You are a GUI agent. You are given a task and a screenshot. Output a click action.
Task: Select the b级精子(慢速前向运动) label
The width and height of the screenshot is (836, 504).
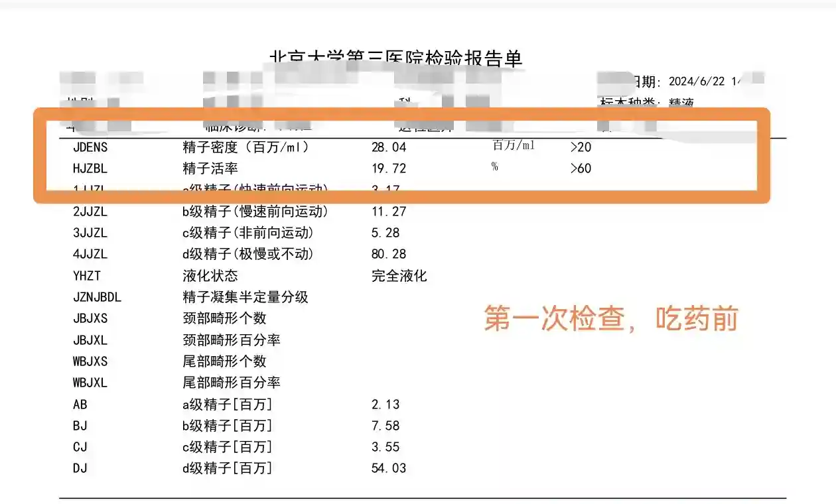(255, 212)
